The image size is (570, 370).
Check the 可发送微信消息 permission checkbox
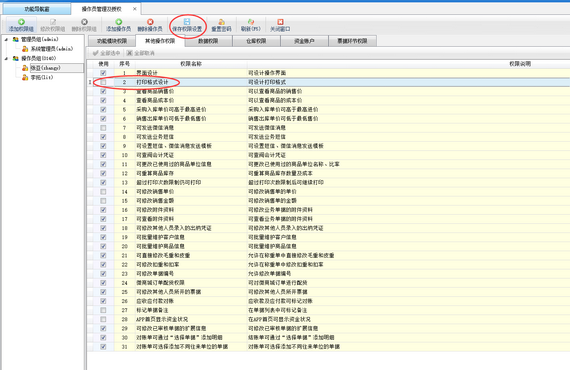[x=103, y=128]
